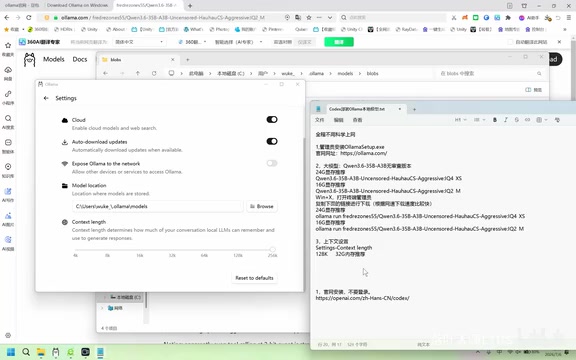This screenshot has width=576, height=360.
Task: Open address bar dropdown chevron
Action: [x=330, y=17]
